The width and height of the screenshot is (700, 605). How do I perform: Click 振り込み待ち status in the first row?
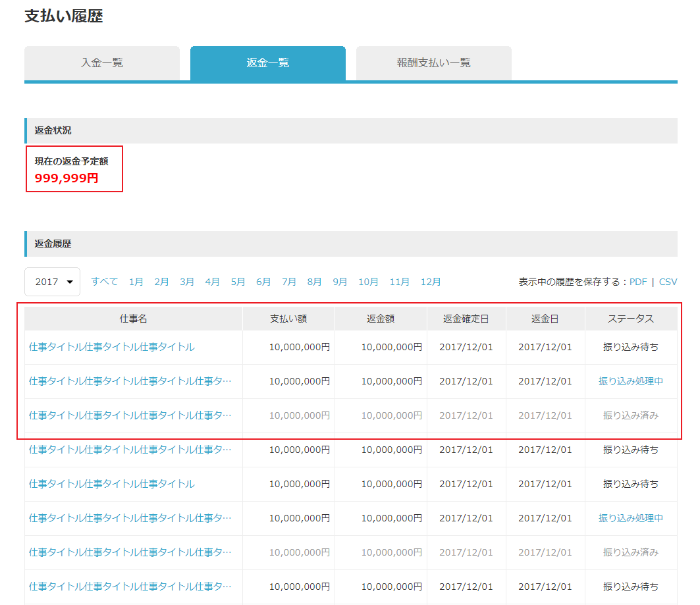[x=631, y=347]
